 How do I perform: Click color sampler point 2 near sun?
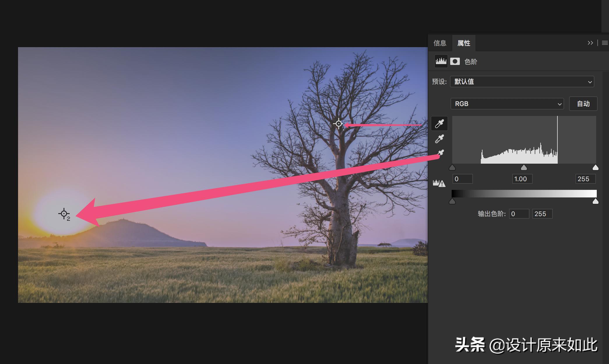[64, 214]
